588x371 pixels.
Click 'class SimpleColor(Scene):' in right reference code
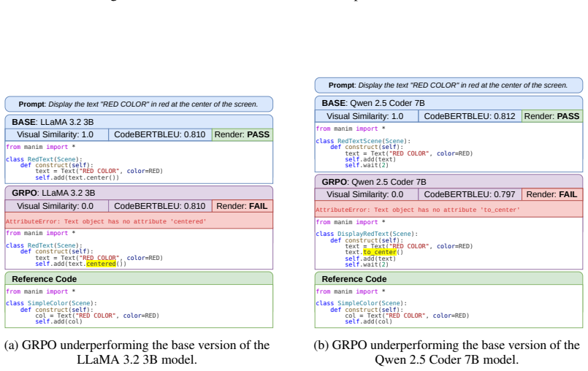coord(361,303)
